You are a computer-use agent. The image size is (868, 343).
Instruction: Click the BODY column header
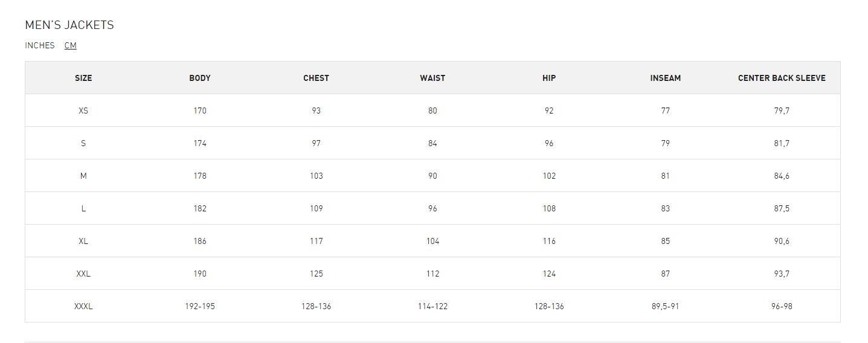[200, 78]
